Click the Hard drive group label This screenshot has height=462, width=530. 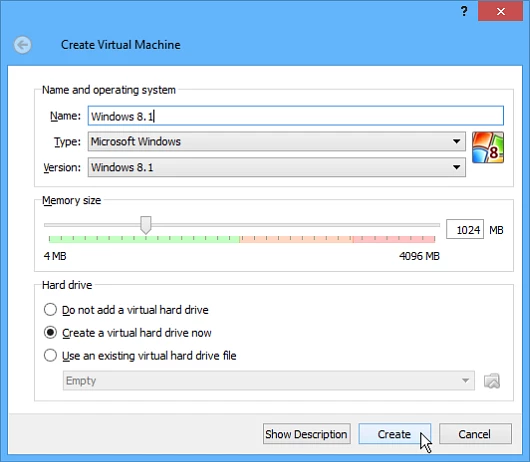[x=67, y=285]
